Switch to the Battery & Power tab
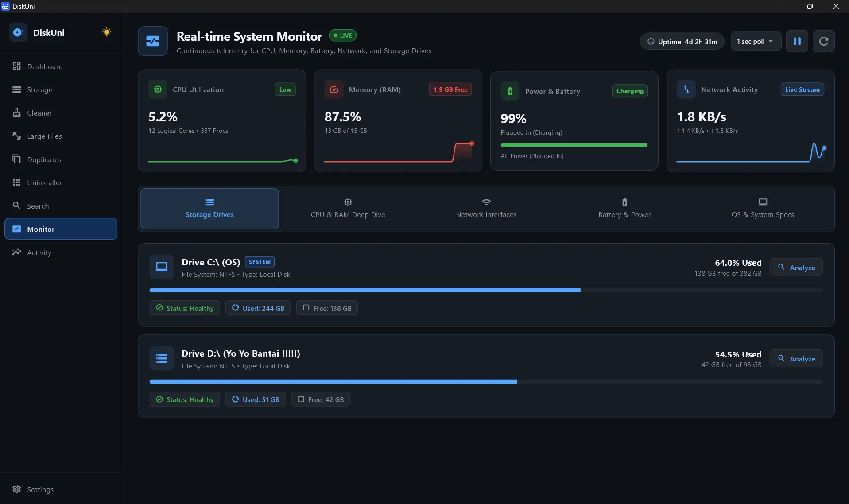 coord(624,209)
